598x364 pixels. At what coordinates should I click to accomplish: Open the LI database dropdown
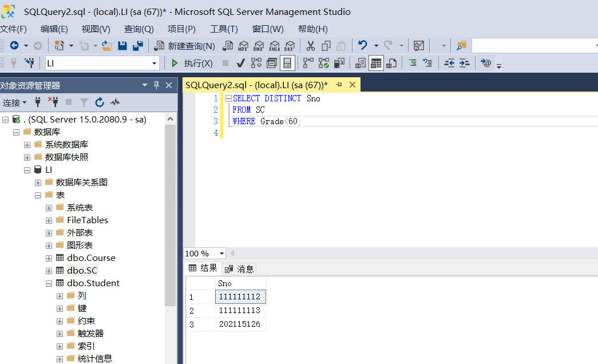(x=154, y=64)
